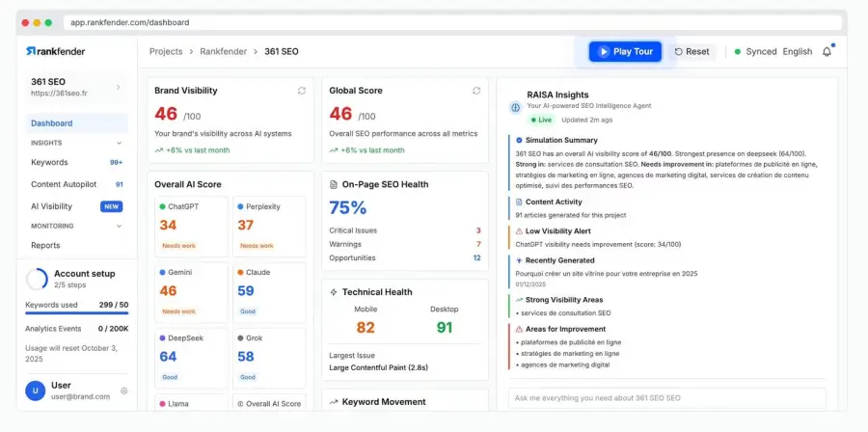Screen dimensions: 868x432
Task: Open Reports in the sidebar
Action: [x=76, y=245]
